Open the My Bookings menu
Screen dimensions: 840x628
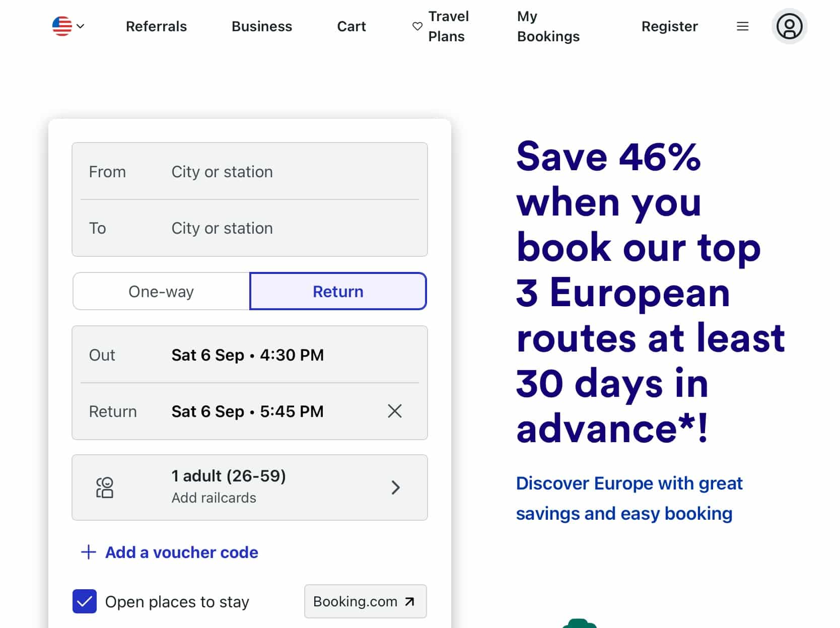(548, 26)
